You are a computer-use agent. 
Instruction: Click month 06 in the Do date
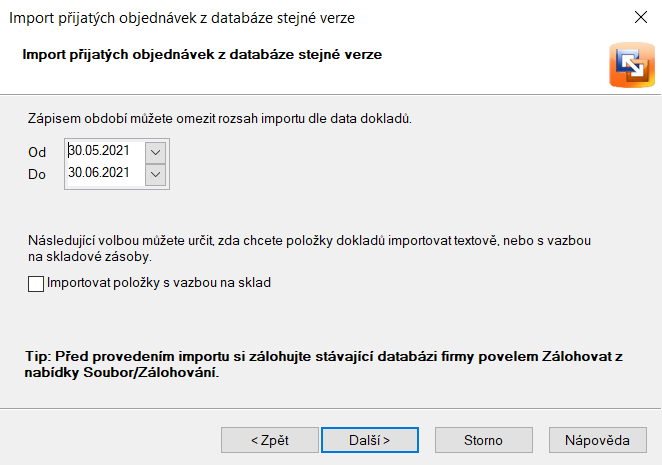(91, 173)
